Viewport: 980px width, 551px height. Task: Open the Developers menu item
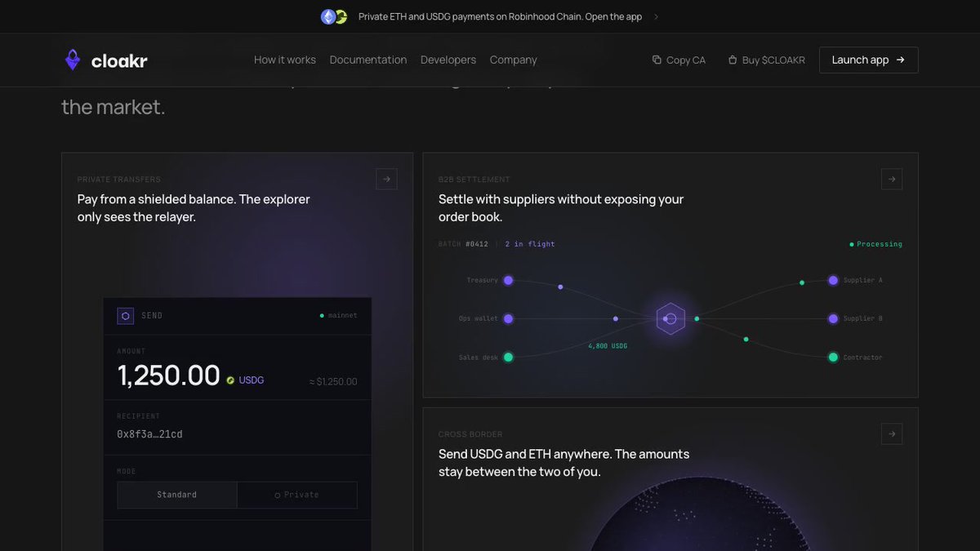tap(448, 60)
